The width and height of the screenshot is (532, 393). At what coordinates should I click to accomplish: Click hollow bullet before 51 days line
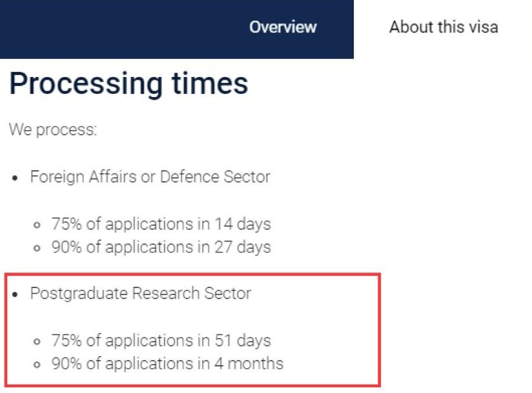point(37,341)
